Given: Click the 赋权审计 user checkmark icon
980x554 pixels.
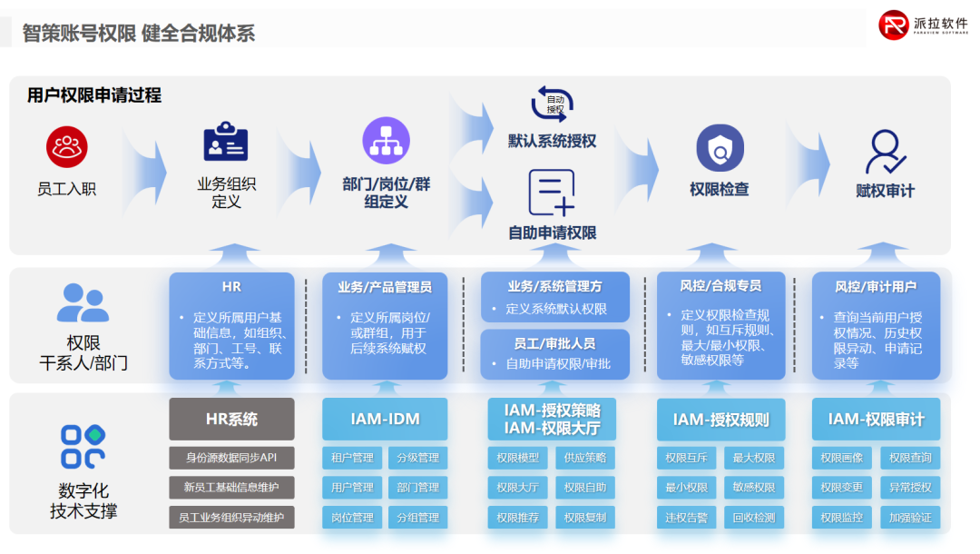Looking at the screenshot, I should click(x=885, y=152).
